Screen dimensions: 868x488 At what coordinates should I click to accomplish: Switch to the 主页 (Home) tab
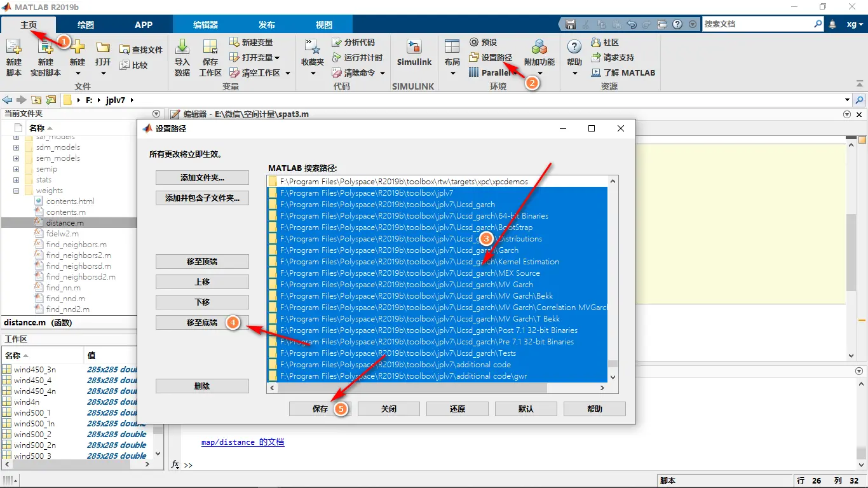pos(29,25)
